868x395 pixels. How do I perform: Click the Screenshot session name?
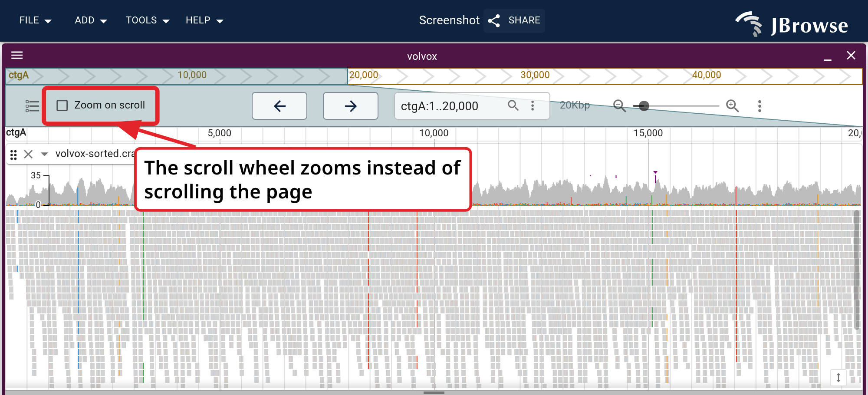(449, 20)
